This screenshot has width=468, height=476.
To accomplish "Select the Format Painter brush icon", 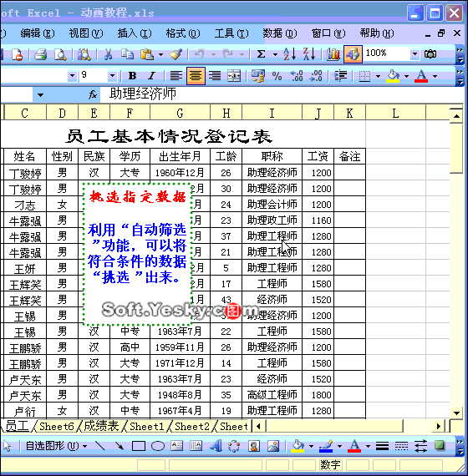I will click(x=175, y=54).
